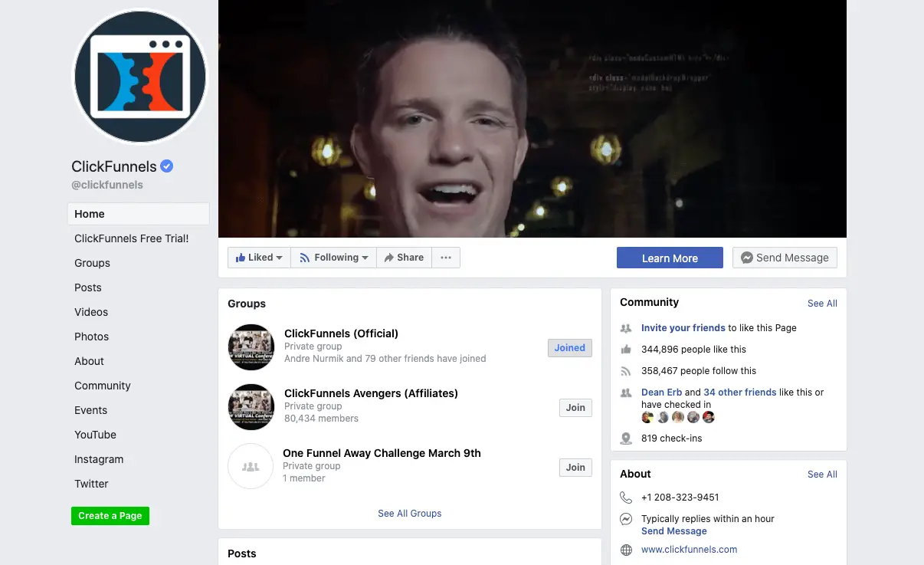
Task: Click the thumbs-up icon beside 344,896 likes
Action: click(x=626, y=350)
